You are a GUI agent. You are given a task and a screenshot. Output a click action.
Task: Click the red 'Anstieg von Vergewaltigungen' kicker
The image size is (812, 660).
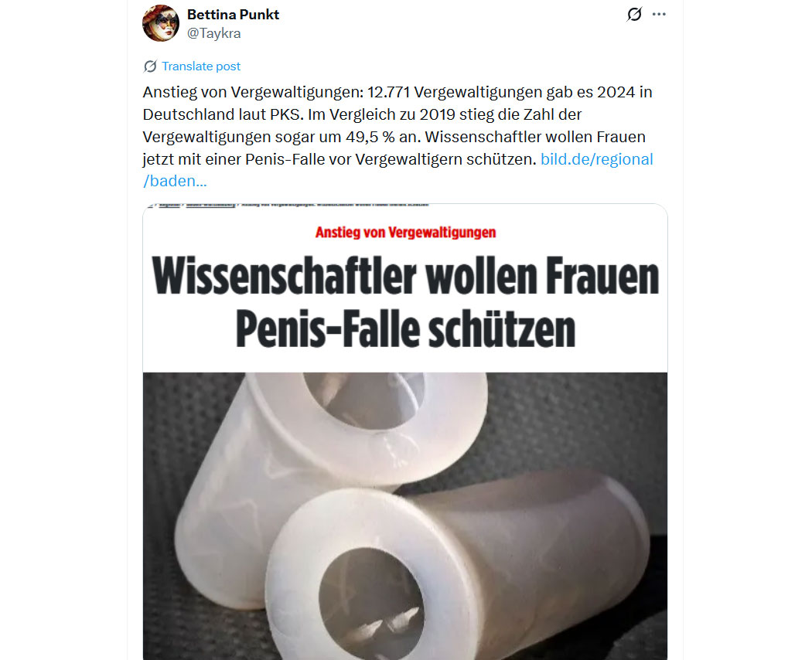pyautogui.click(x=405, y=233)
